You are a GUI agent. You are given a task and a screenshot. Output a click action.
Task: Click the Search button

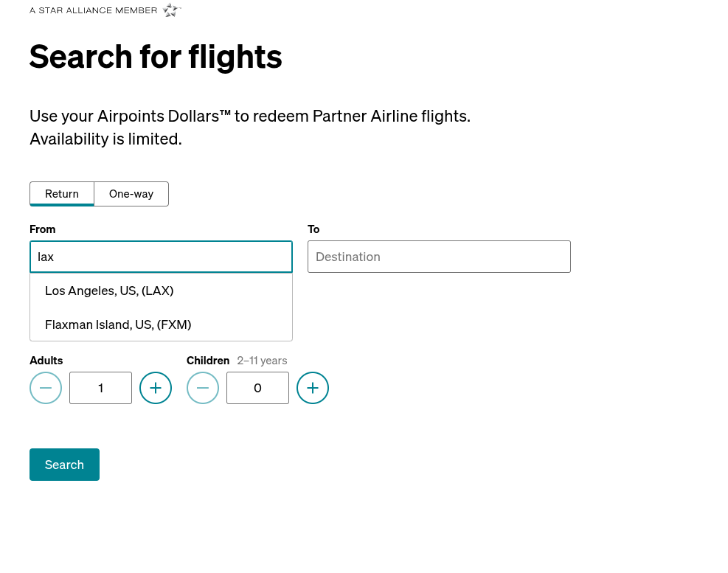click(x=64, y=465)
